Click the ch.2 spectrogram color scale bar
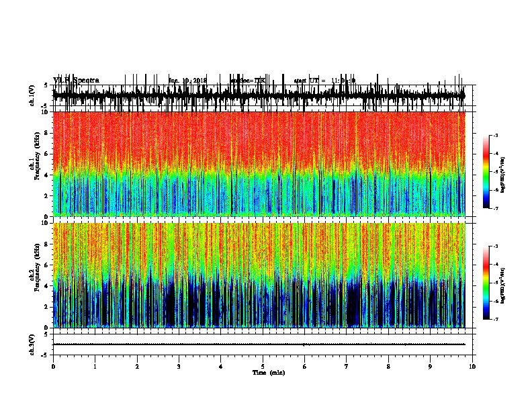 486,283
